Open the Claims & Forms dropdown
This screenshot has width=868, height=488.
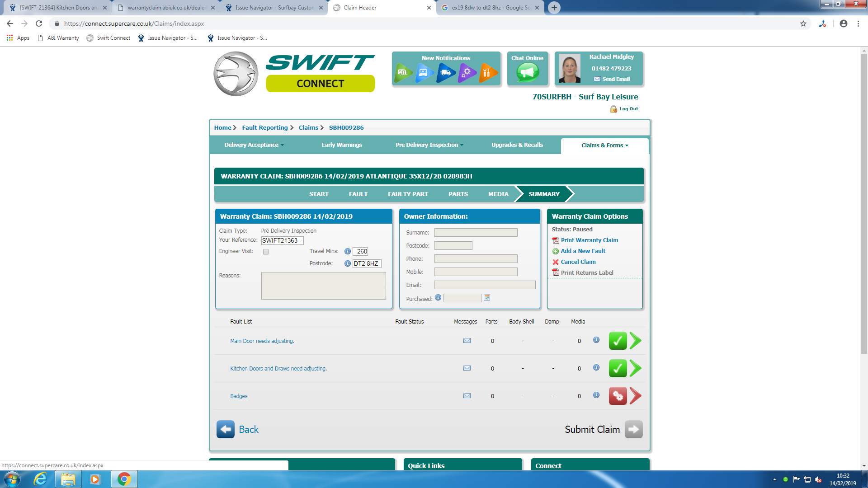[x=604, y=145]
